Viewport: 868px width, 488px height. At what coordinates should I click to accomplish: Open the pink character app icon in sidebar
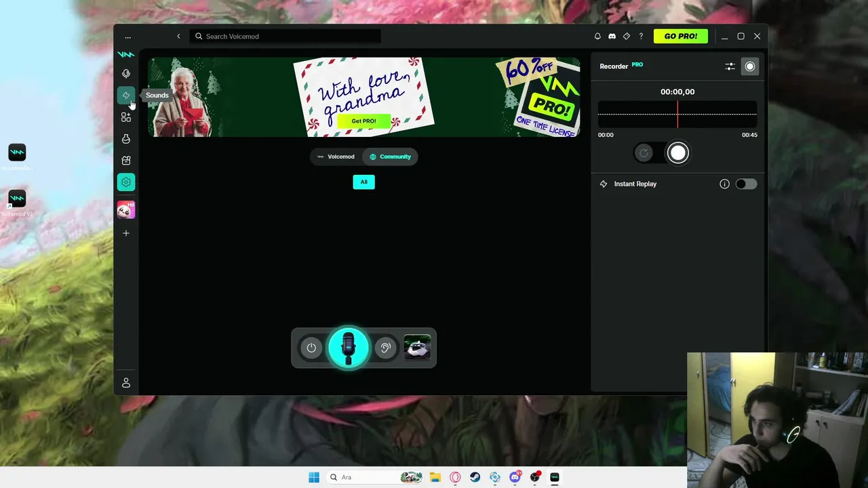(126, 210)
